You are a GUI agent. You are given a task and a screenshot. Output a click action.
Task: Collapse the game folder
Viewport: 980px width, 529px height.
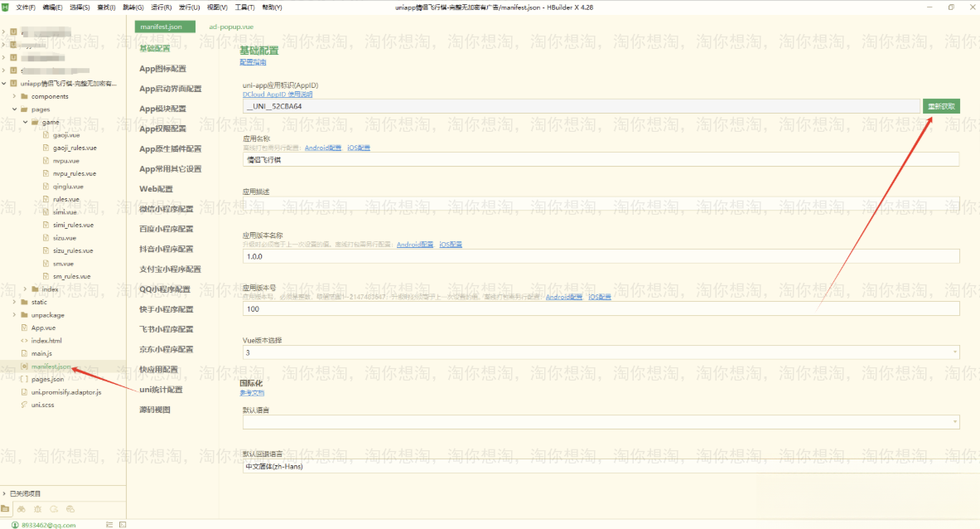[25, 122]
